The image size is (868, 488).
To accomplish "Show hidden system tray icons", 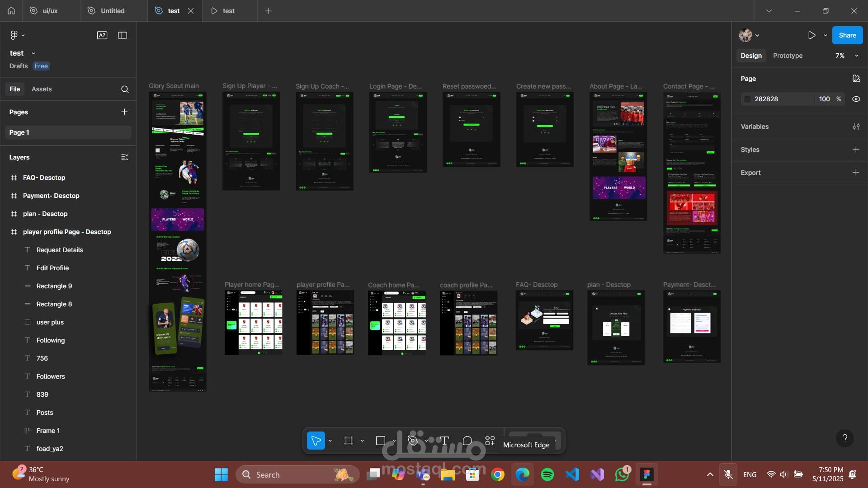I will point(710,474).
